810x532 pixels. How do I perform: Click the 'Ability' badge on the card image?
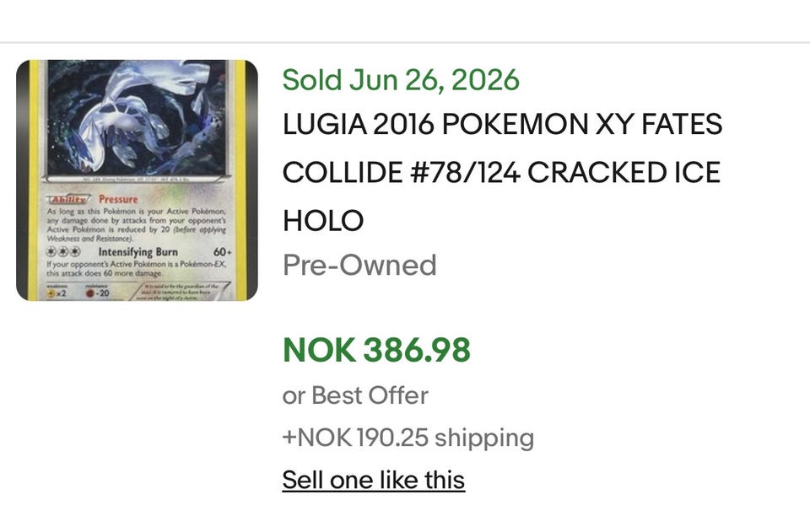(68, 199)
